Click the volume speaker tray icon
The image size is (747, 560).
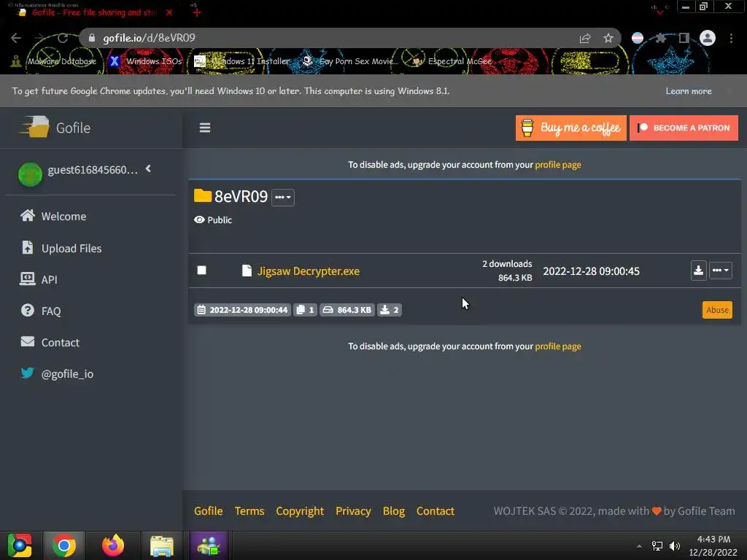[675, 546]
